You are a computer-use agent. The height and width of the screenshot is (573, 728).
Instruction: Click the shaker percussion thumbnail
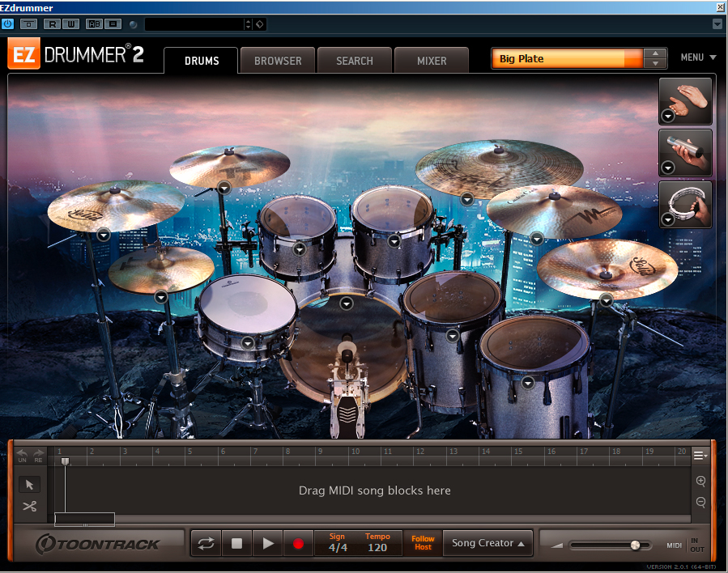[685, 153]
